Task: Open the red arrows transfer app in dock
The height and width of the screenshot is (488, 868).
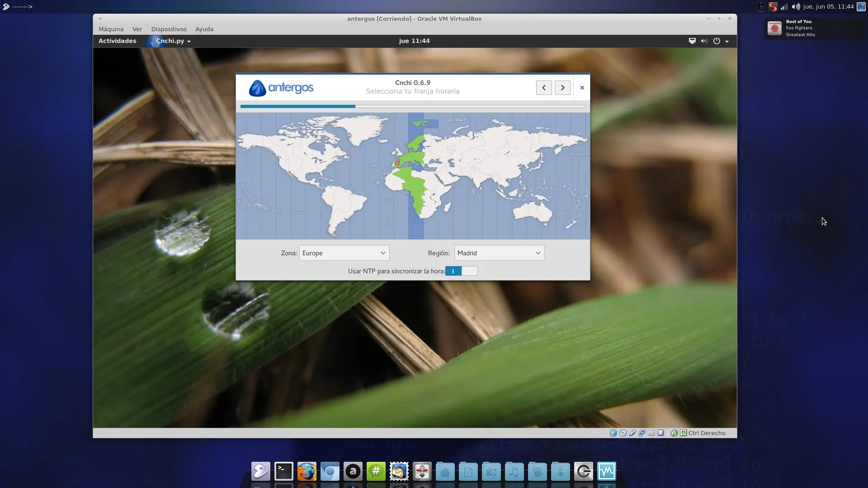Action: pos(422,471)
